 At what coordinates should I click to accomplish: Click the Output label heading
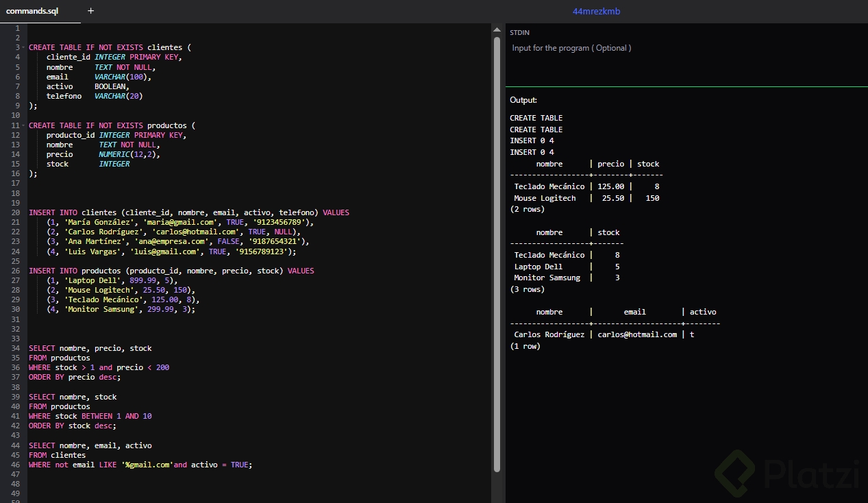523,100
